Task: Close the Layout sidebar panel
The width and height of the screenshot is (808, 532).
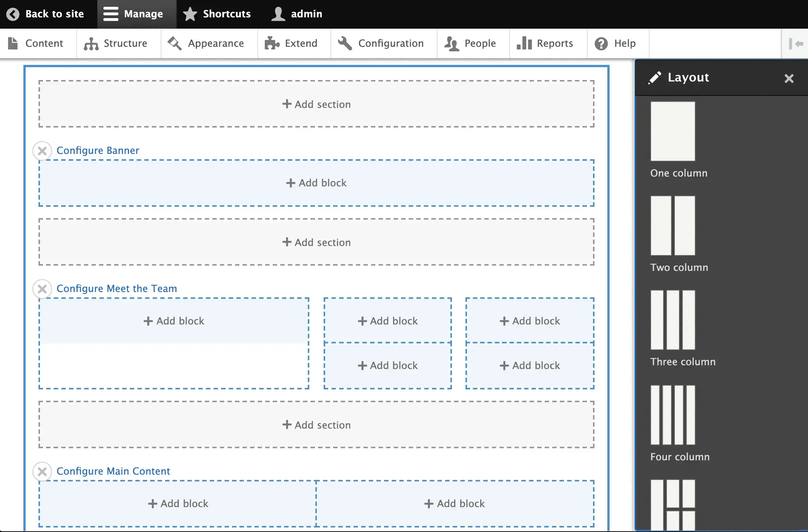Action: coord(789,78)
